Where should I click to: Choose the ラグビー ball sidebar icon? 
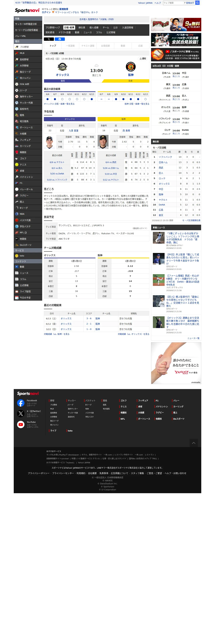coord(17,195)
